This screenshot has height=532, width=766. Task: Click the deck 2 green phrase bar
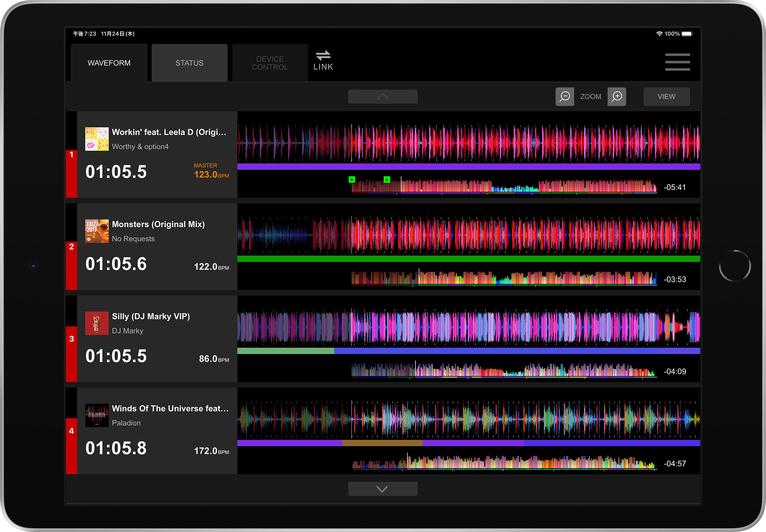click(468, 259)
